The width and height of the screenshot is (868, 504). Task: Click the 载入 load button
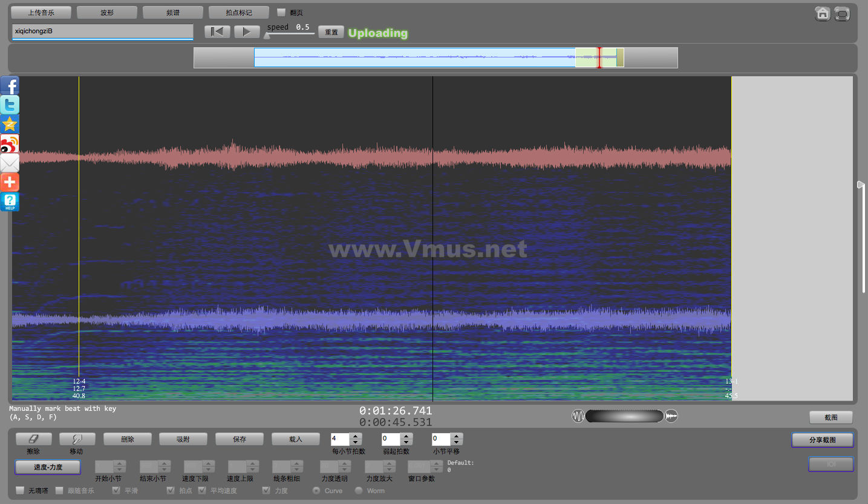296,439
